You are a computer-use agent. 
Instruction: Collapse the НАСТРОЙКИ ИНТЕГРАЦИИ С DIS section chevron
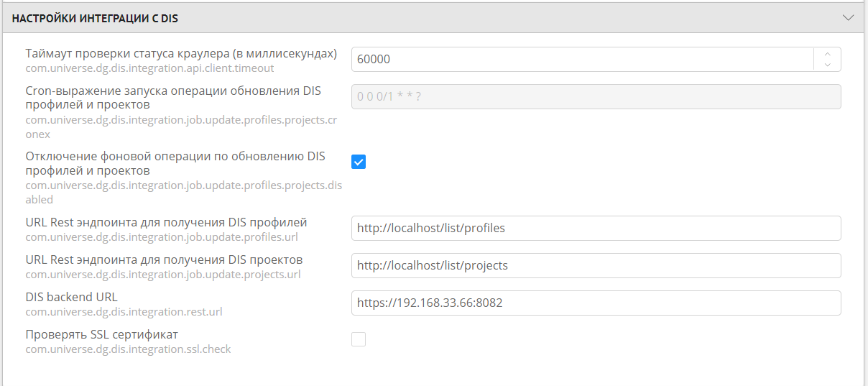tap(848, 18)
